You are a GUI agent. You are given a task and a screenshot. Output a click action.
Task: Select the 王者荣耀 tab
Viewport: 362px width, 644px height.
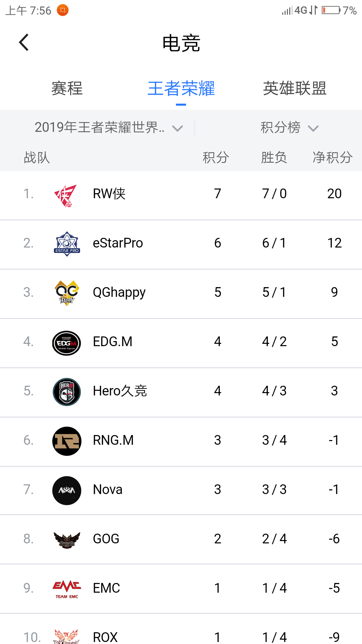(181, 89)
